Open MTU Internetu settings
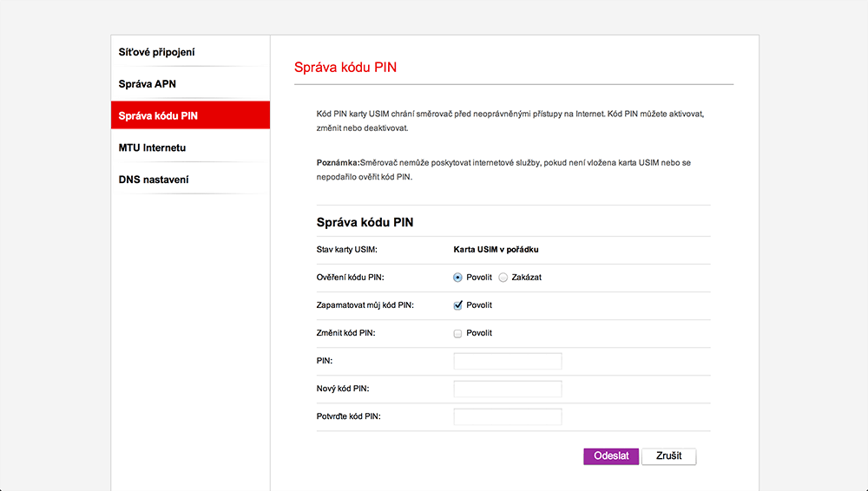Image resolution: width=868 pixels, height=491 pixels. click(190, 147)
